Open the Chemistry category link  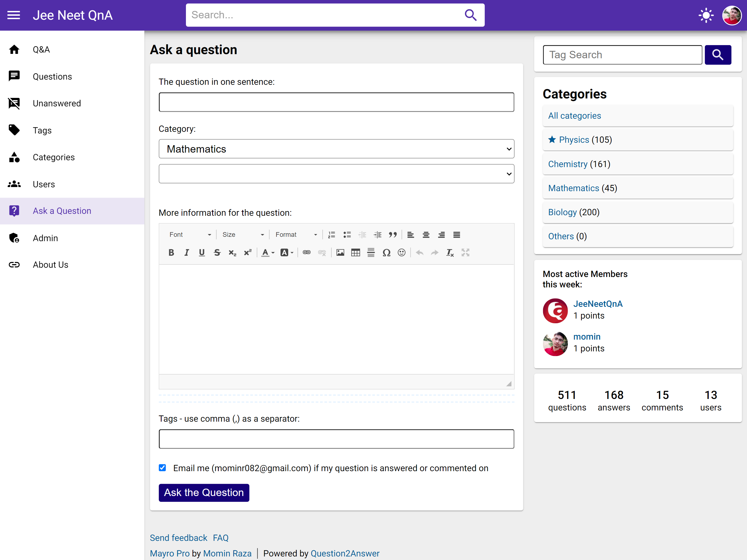pyautogui.click(x=568, y=164)
